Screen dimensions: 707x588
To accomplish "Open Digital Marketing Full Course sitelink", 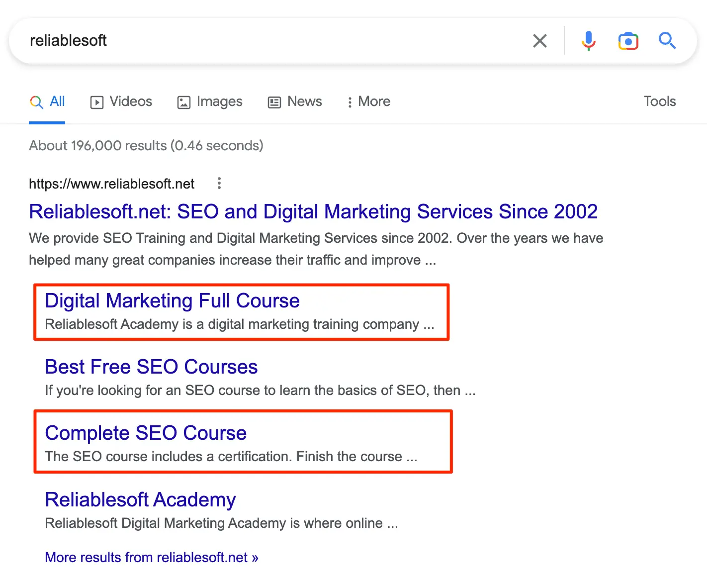I will (x=172, y=301).
